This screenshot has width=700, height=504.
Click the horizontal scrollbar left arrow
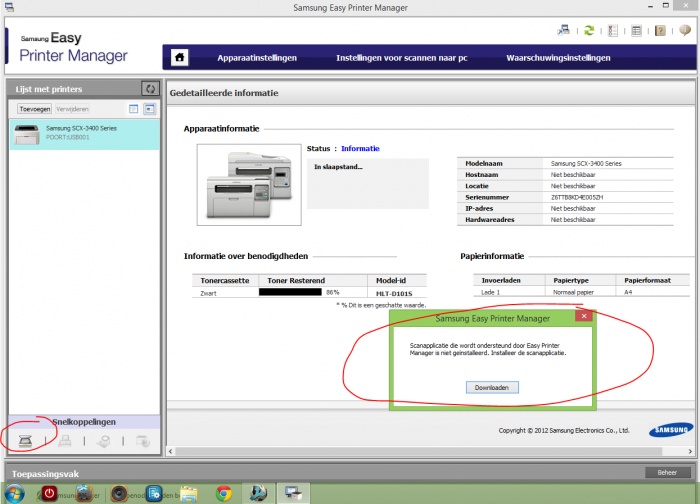171,451
